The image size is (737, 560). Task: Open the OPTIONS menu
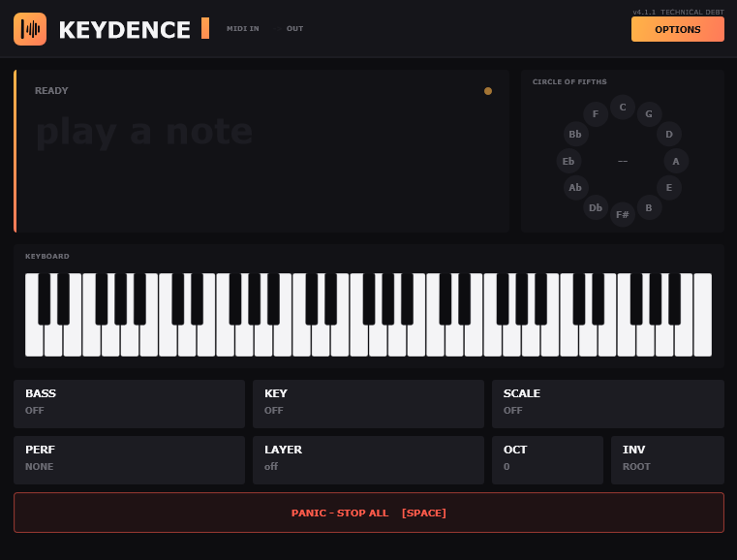677,30
